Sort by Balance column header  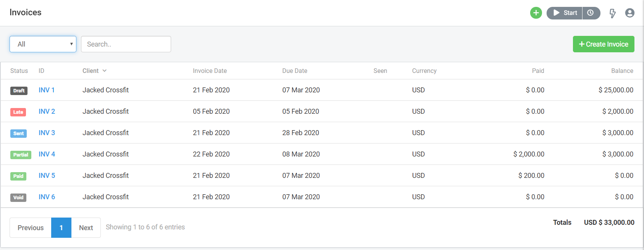pos(622,71)
